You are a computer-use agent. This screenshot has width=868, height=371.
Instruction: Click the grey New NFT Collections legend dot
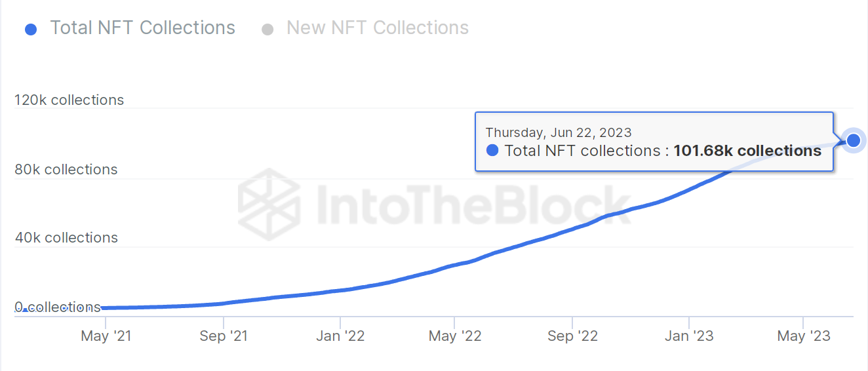[x=267, y=29]
